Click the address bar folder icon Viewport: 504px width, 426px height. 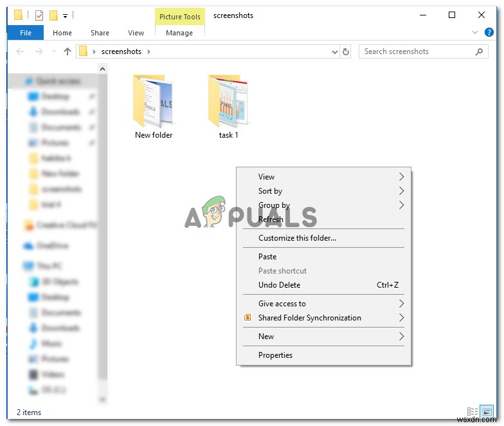pos(84,51)
